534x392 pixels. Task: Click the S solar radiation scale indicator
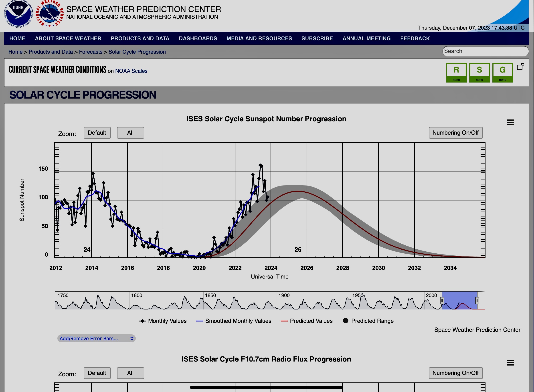479,73
